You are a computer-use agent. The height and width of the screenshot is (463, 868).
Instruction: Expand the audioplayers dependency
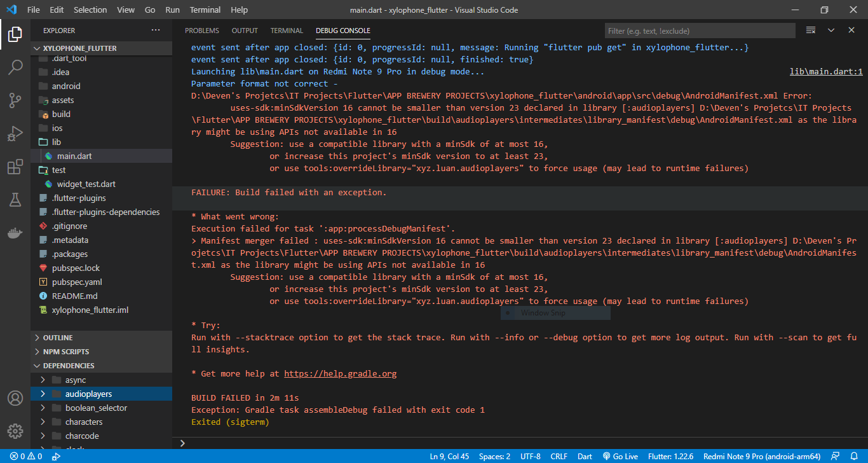point(102,394)
